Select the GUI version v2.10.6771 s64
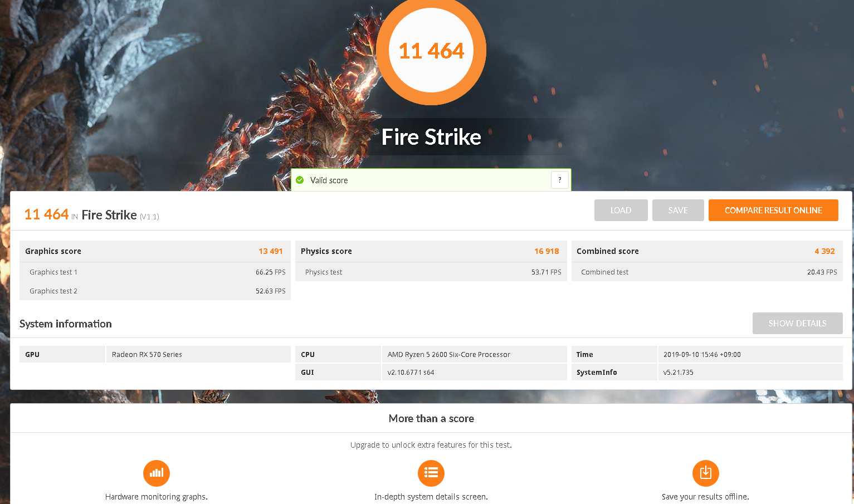 point(411,373)
